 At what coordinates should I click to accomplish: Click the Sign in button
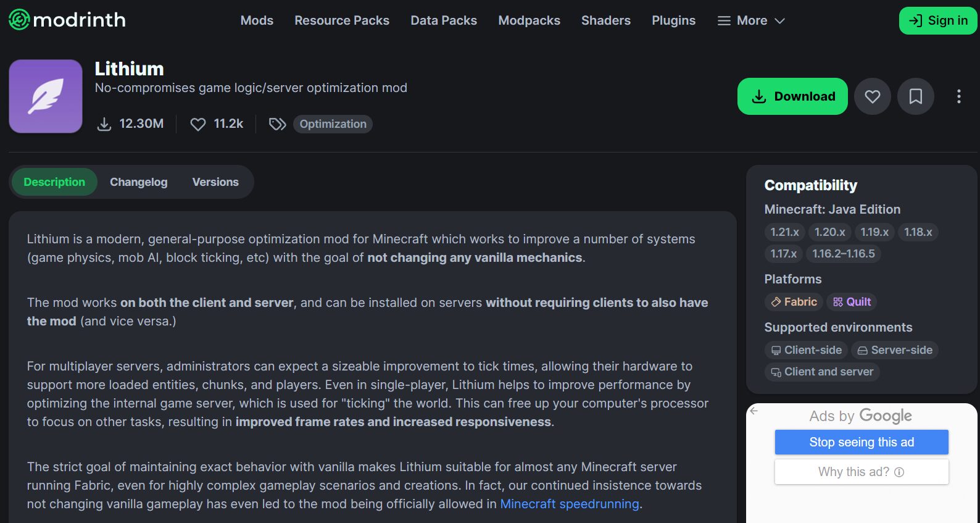coord(937,20)
